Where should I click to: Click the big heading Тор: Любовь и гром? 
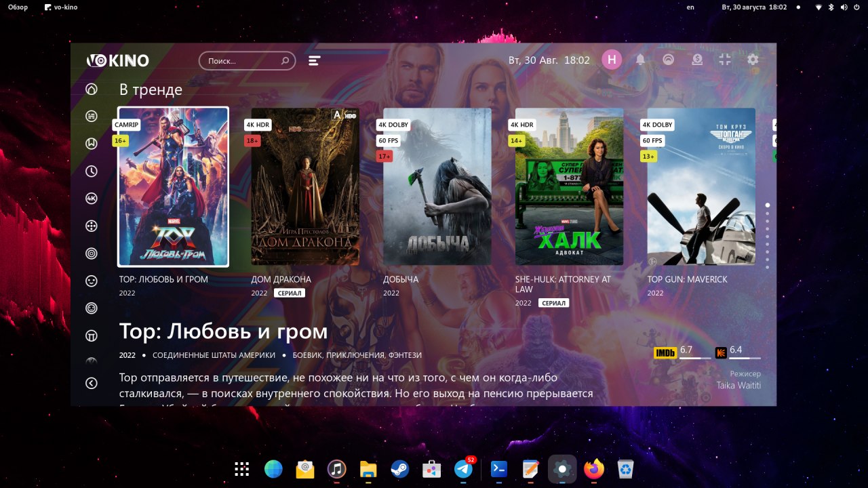click(x=224, y=331)
